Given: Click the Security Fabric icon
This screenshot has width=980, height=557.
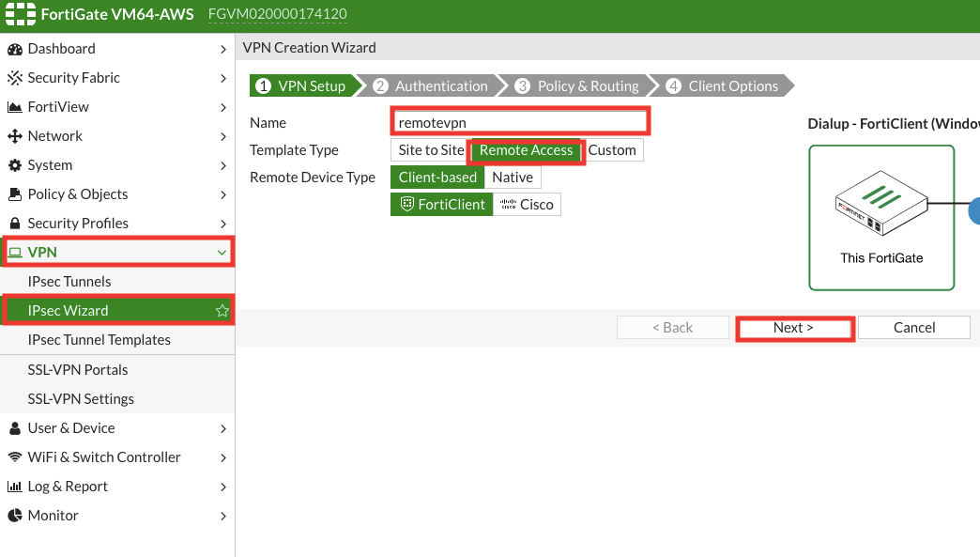Looking at the screenshot, I should point(14,78).
